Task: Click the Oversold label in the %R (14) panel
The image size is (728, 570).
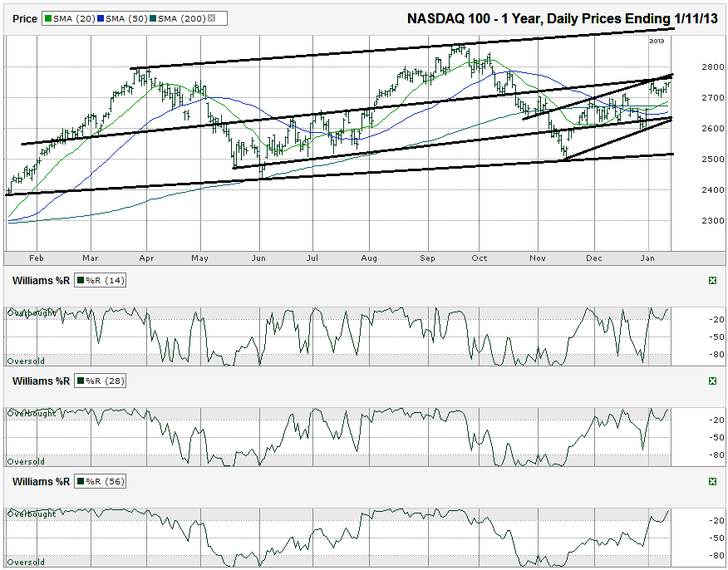Action: tap(26, 361)
